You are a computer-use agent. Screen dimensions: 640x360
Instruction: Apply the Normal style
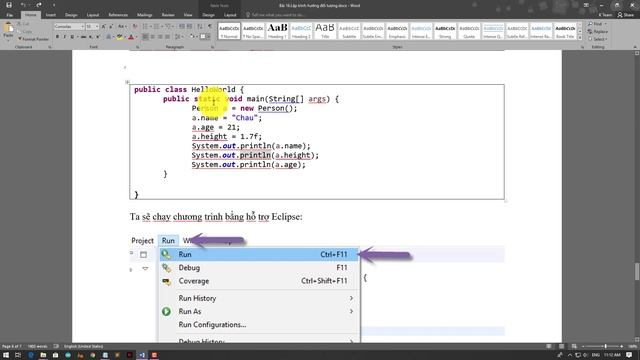coord(229,31)
